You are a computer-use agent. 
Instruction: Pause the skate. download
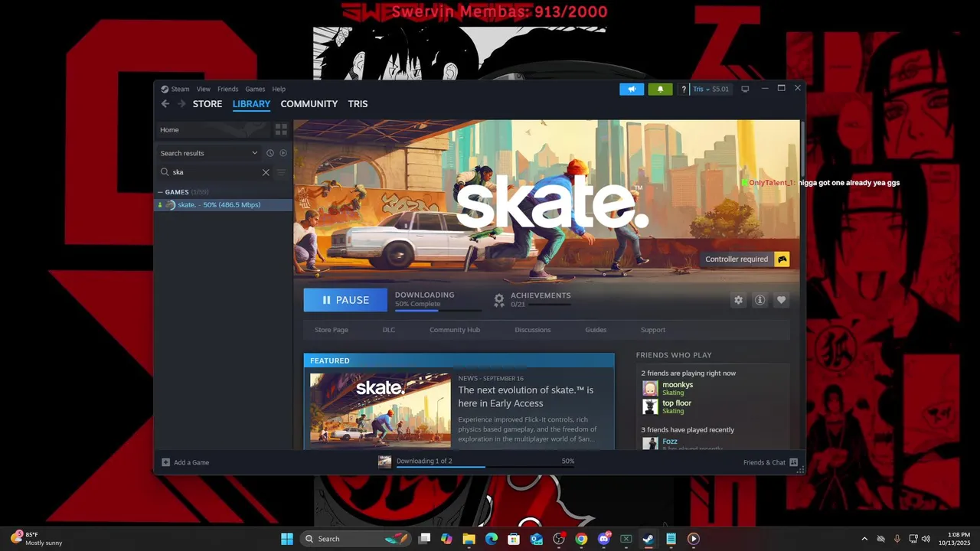pos(345,300)
